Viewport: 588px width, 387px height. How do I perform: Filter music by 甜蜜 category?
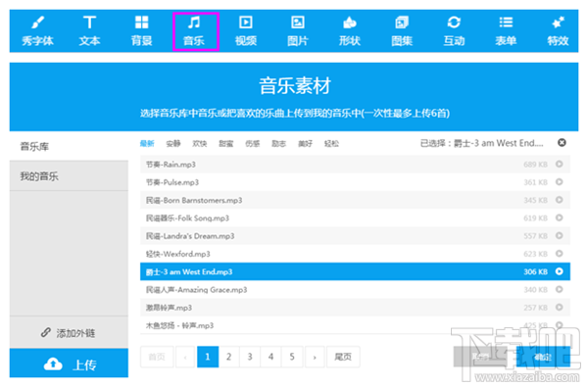[x=226, y=144]
